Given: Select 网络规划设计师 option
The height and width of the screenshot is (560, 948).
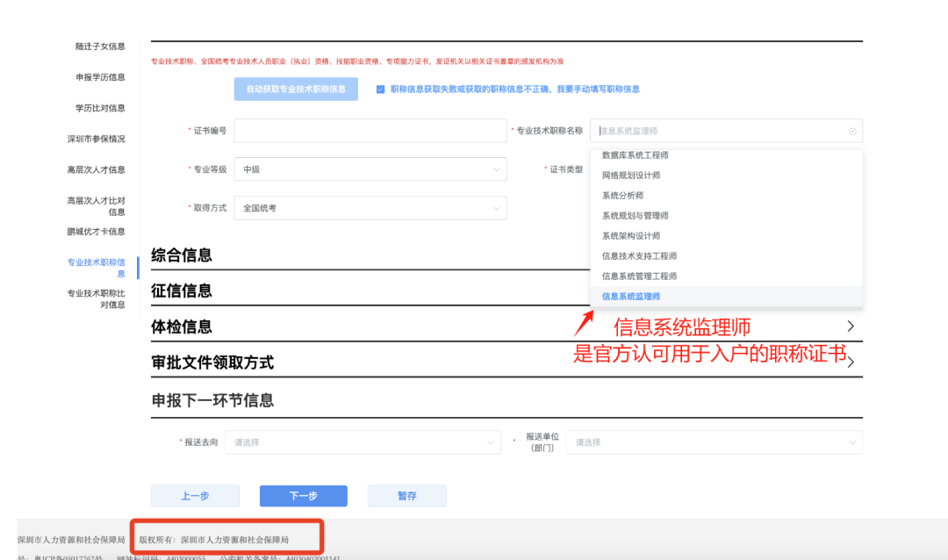Looking at the screenshot, I should click(630, 176).
